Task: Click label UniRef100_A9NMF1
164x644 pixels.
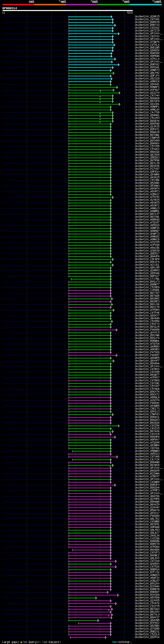Action: click(147, 107)
